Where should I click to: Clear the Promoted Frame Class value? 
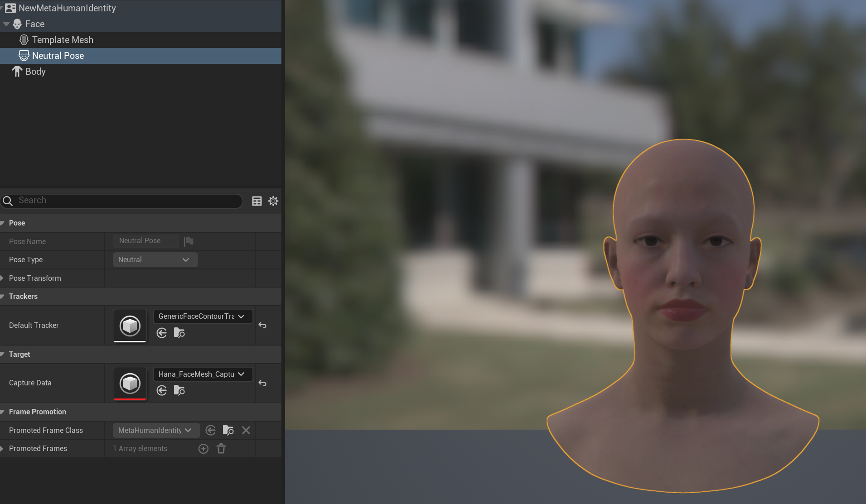pyautogui.click(x=246, y=430)
